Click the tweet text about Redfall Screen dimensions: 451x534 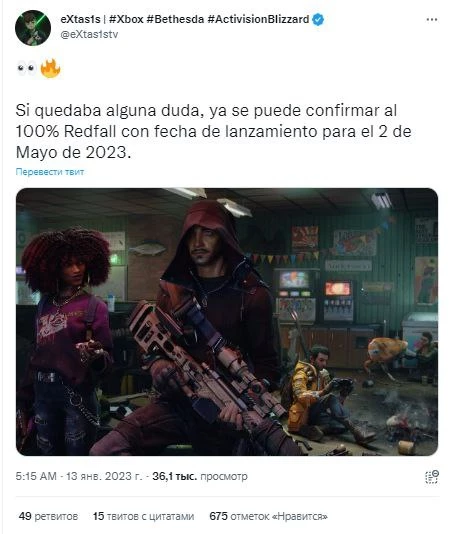click(x=213, y=131)
